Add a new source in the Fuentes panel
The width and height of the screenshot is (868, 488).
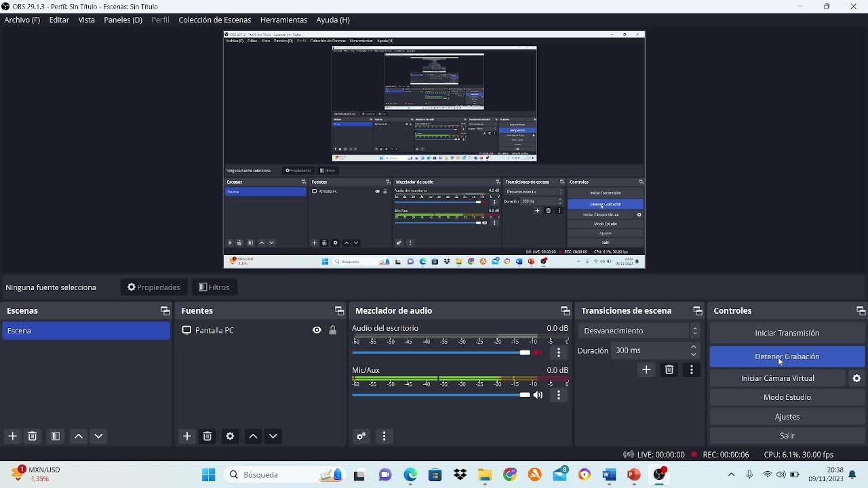(187, 436)
